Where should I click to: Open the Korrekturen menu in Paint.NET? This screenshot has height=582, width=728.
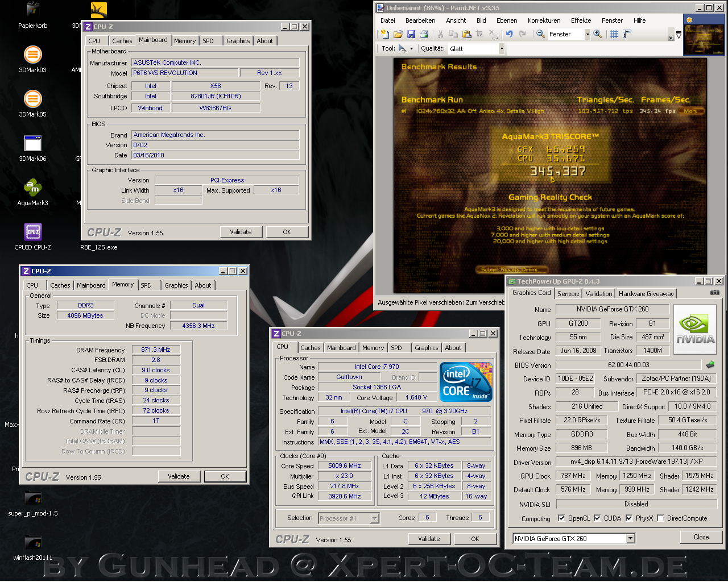[x=544, y=20]
